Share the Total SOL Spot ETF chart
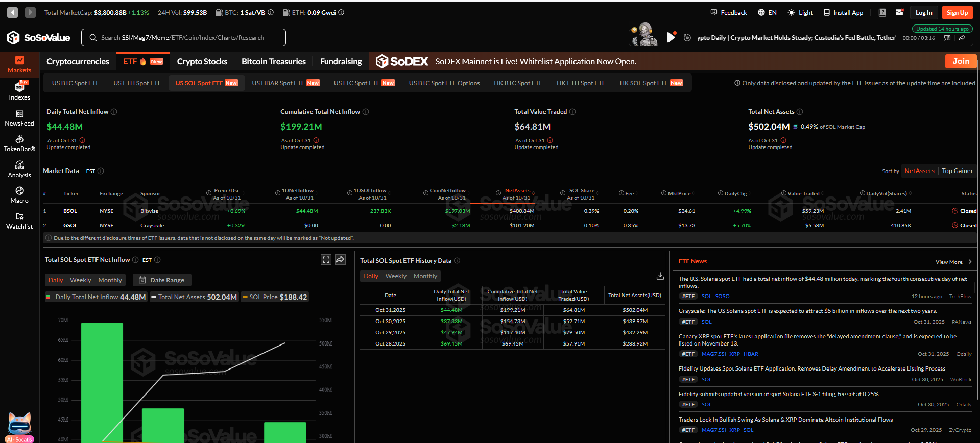The height and width of the screenshot is (443, 980). [340, 260]
